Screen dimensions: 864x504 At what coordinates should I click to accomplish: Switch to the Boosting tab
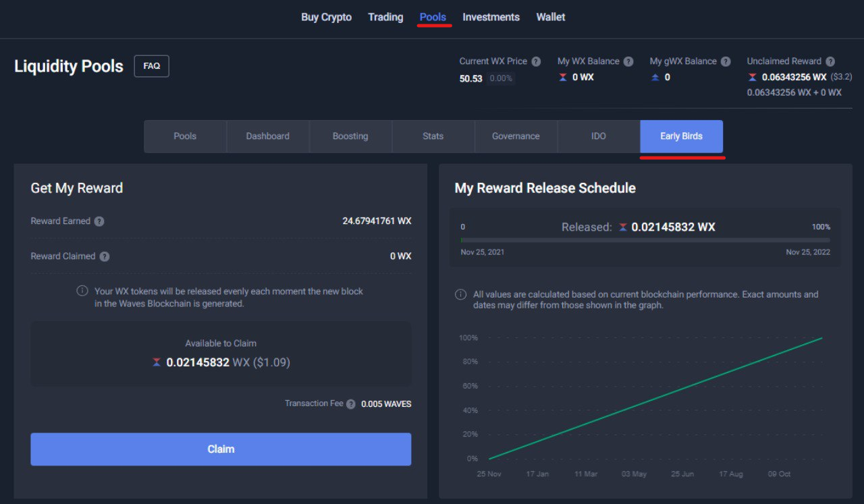click(350, 136)
